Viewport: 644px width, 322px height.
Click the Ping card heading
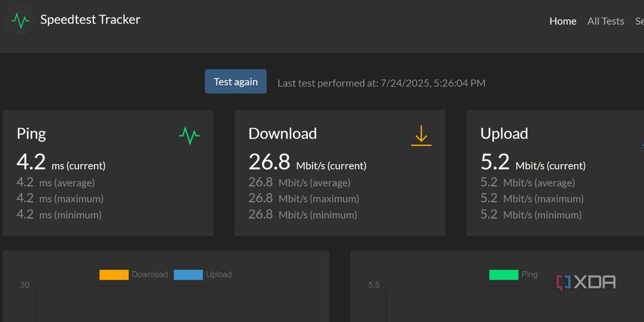click(x=31, y=133)
